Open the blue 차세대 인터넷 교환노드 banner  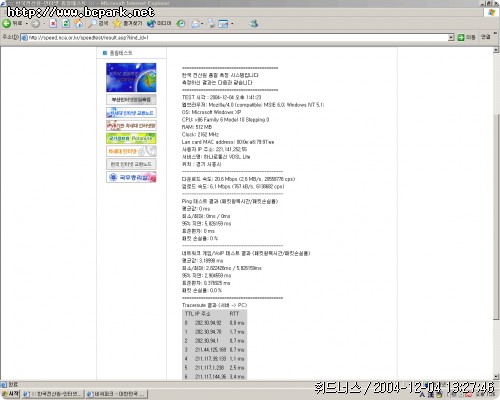131,113
